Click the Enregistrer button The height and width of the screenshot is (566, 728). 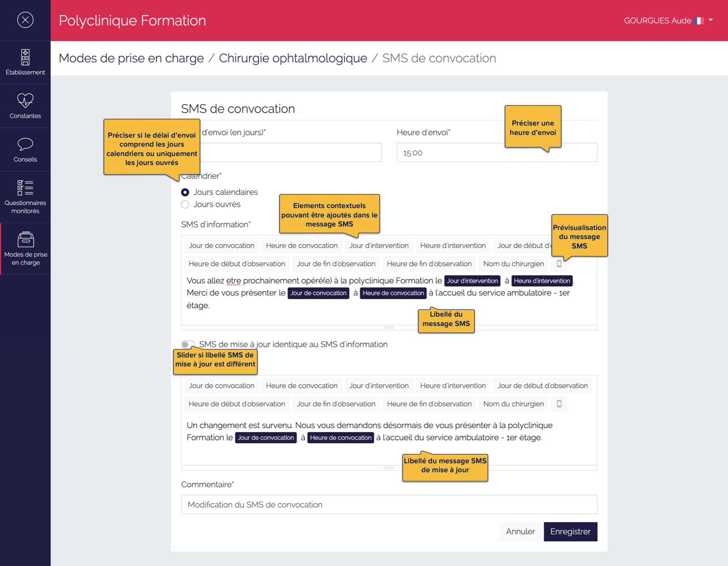pos(570,531)
